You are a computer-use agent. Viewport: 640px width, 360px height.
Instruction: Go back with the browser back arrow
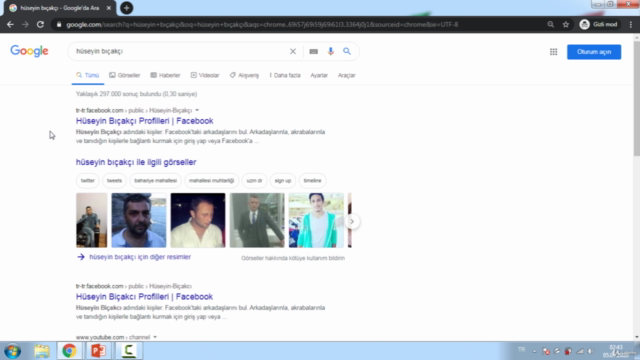point(10,24)
